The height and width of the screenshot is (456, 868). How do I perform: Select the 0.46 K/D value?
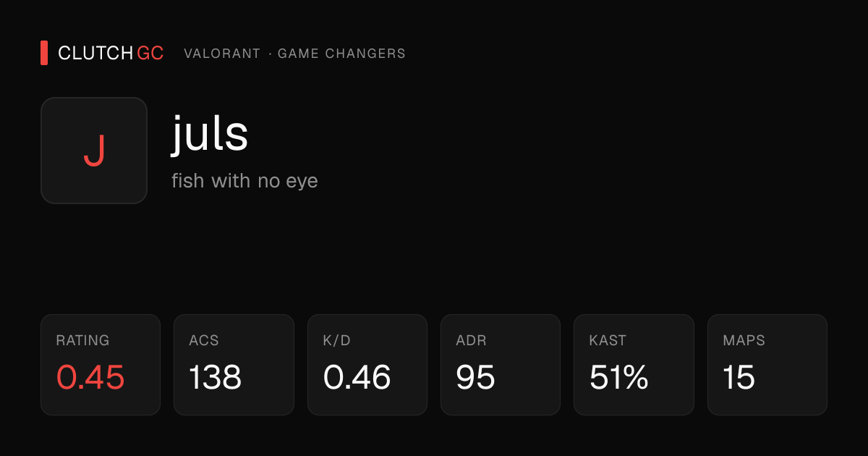click(357, 377)
